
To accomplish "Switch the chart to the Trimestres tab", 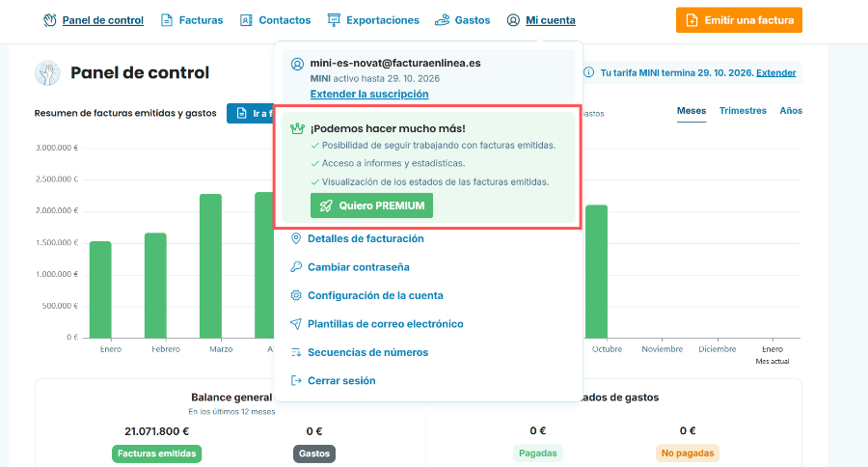I will [x=743, y=111].
